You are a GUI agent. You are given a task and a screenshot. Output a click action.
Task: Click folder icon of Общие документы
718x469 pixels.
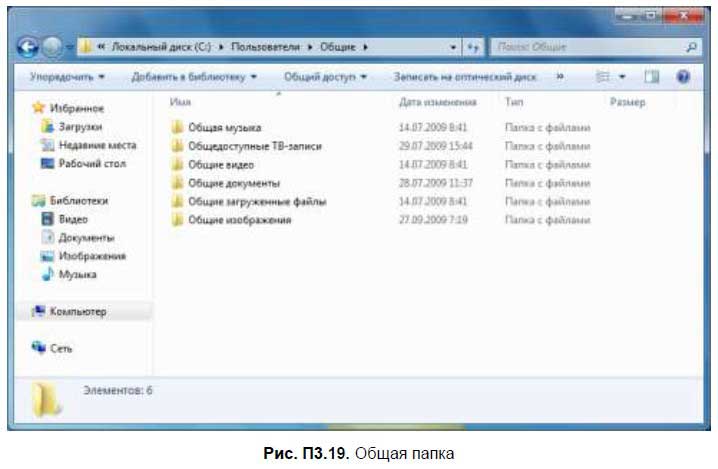point(178,183)
